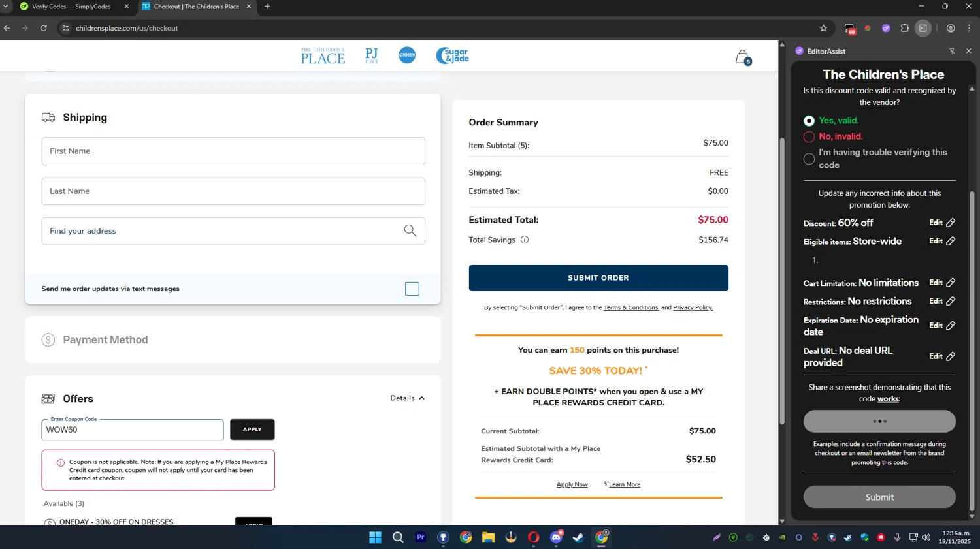Open the Terms & Conditions link

click(x=631, y=307)
